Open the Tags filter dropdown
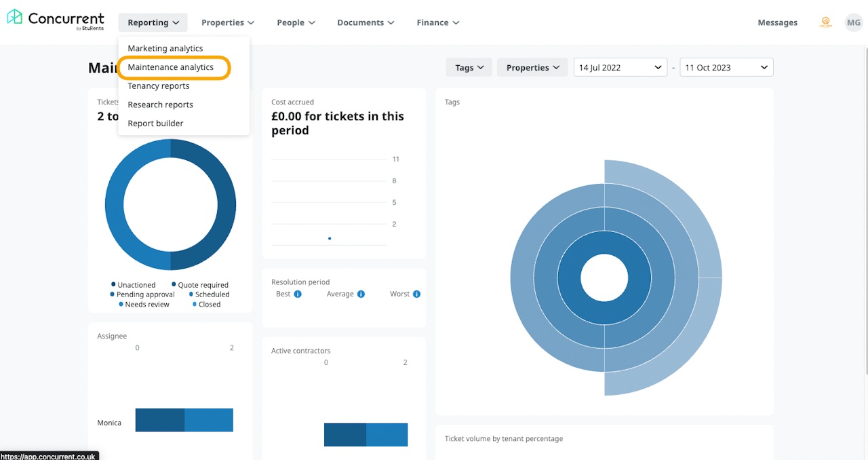Viewport: 868px width, 460px height. [469, 67]
